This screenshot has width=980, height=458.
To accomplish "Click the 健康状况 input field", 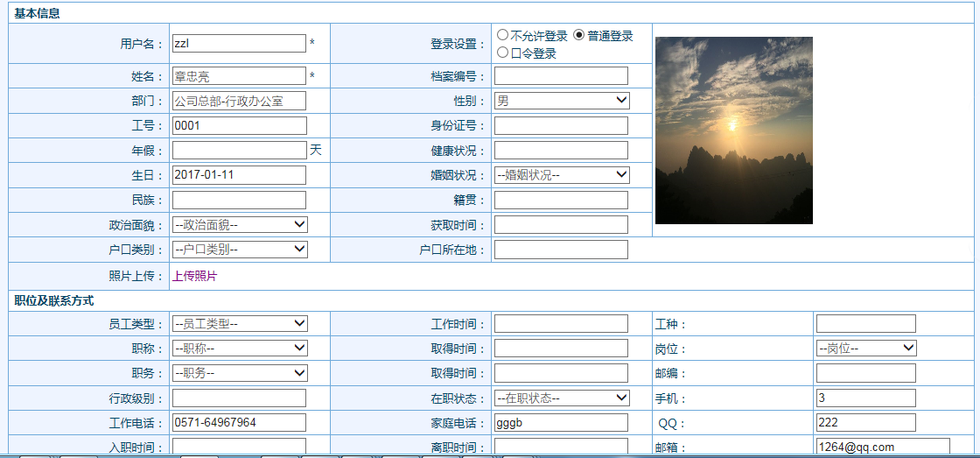I will [x=561, y=150].
